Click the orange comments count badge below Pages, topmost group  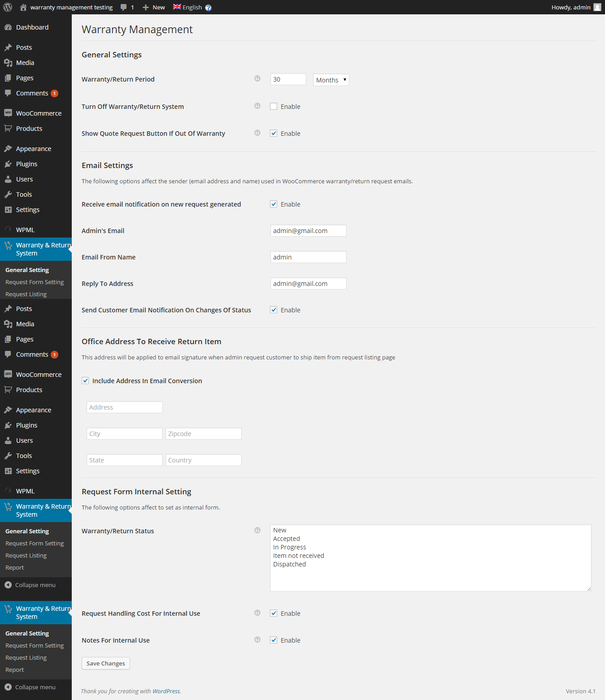pyautogui.click(x=55, y=93)
